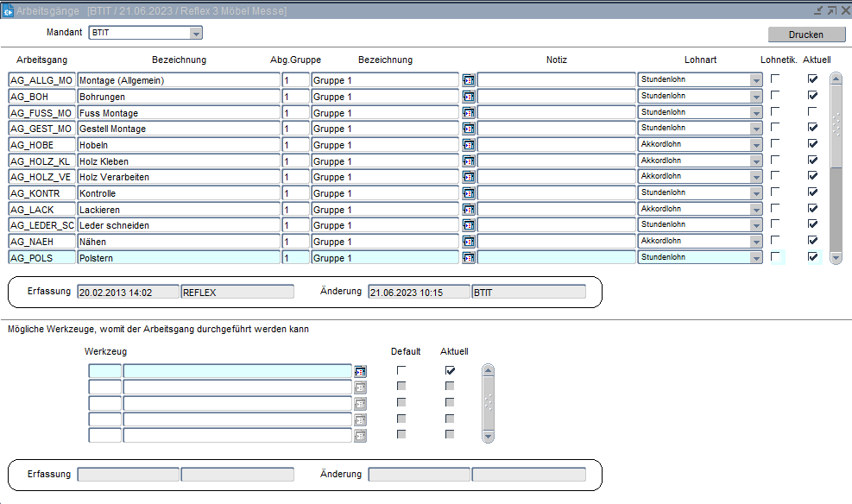Open group lookup icon in Bohrungen row
This screenshot has width=852, height=504.
point(468,97)
